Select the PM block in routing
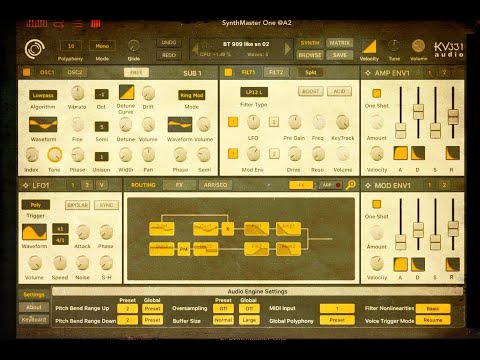This screenshot has width=480, height=360. [x=184, y=249]
